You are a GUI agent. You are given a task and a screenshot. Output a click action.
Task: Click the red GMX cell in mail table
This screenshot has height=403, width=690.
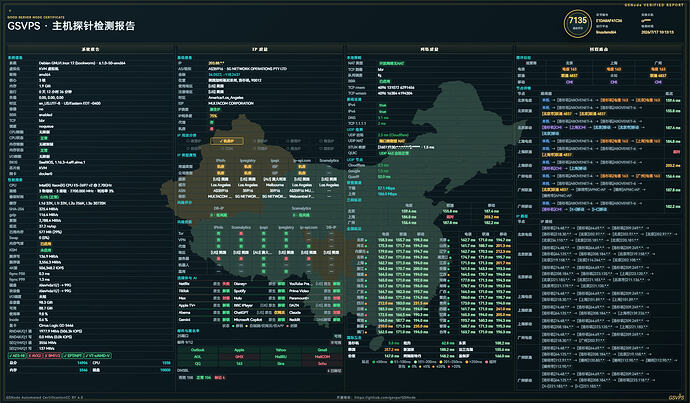point(239,357)
